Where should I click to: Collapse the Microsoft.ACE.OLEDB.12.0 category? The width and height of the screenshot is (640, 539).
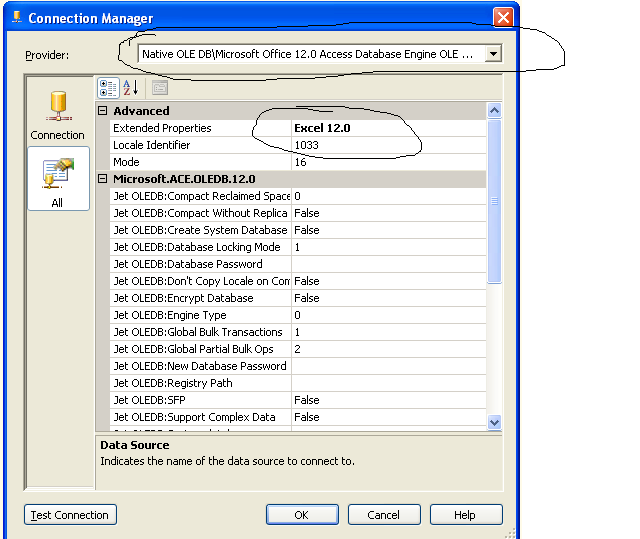(x=103, y=179)
